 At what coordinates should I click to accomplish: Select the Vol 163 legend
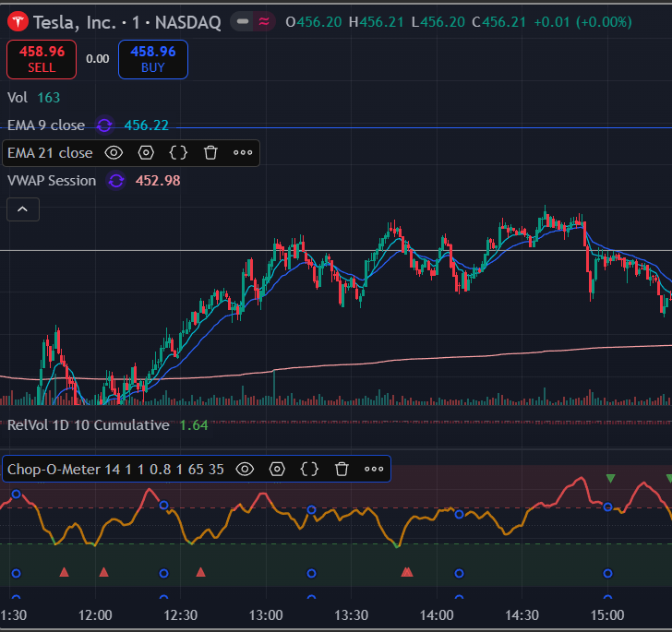pyautogui.click(x=33, y=98)
